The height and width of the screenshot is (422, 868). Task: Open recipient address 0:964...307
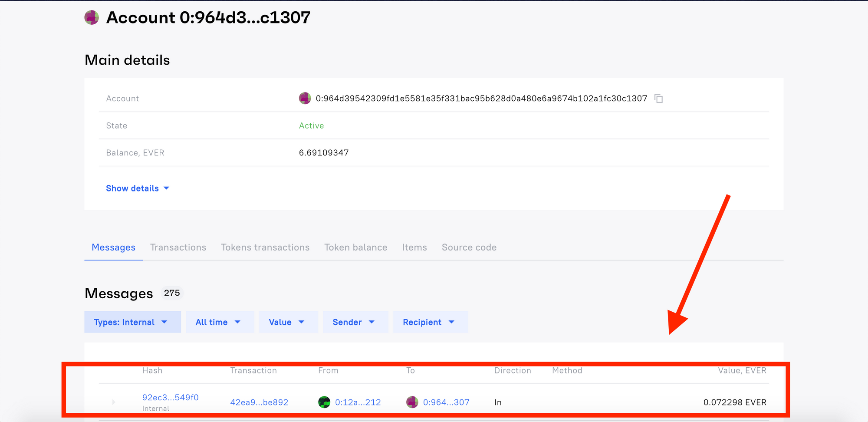(446, 402)
